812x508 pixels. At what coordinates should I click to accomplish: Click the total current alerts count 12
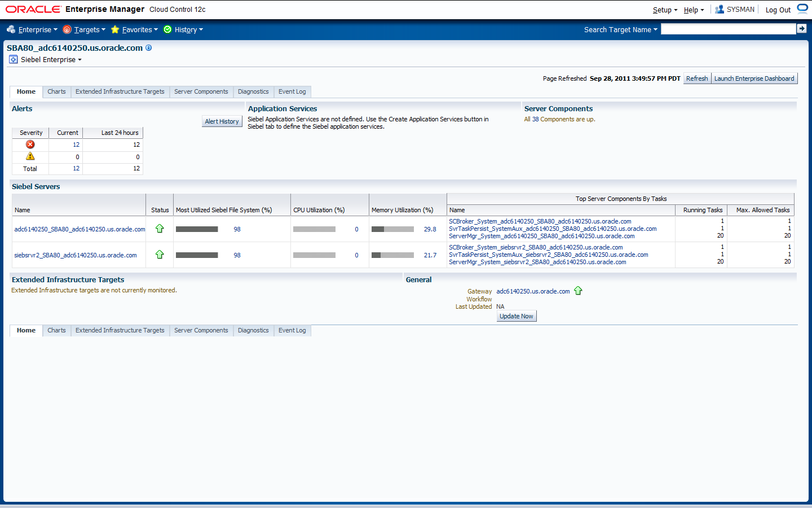point(76,168)
